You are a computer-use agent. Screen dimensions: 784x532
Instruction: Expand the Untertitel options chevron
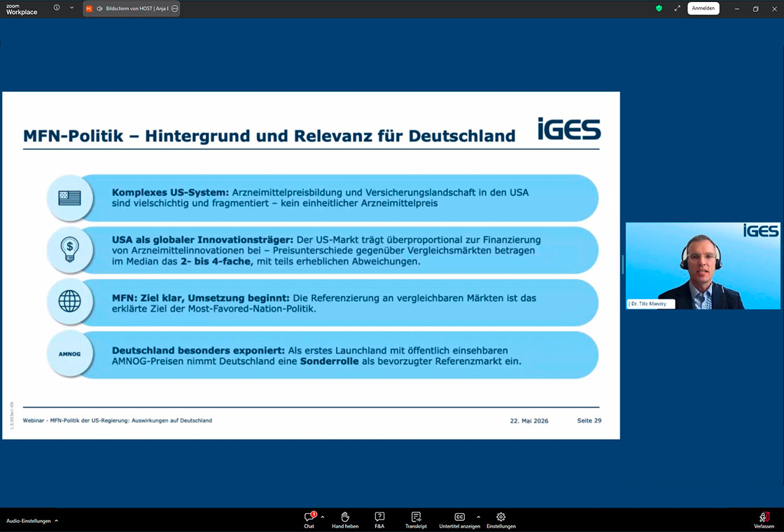479,517
